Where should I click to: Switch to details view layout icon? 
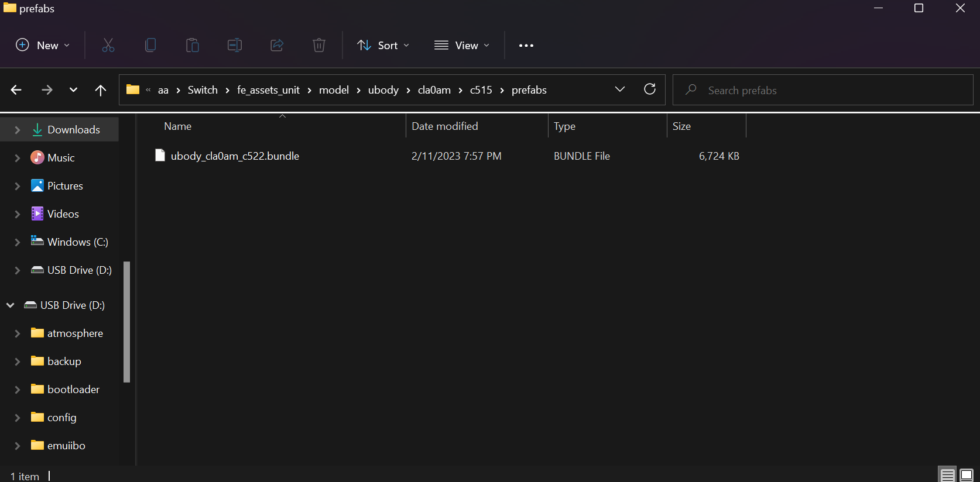[x=948, y=475]
